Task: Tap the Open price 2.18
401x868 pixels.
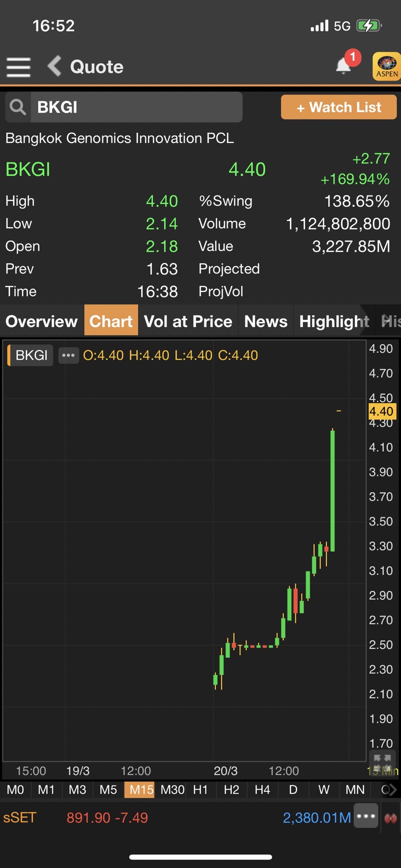Action: click(162, 246)
